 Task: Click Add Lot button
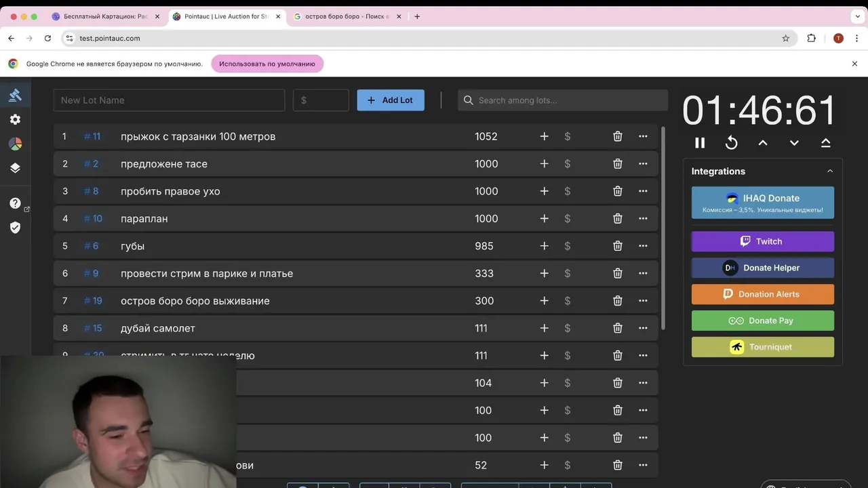(391, 100)
